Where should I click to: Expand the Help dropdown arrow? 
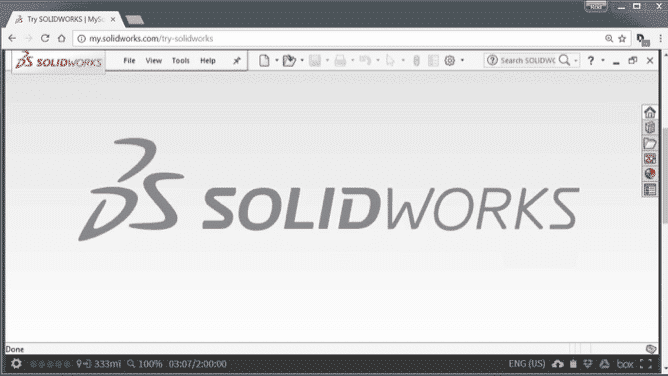(x=603, y=60)
